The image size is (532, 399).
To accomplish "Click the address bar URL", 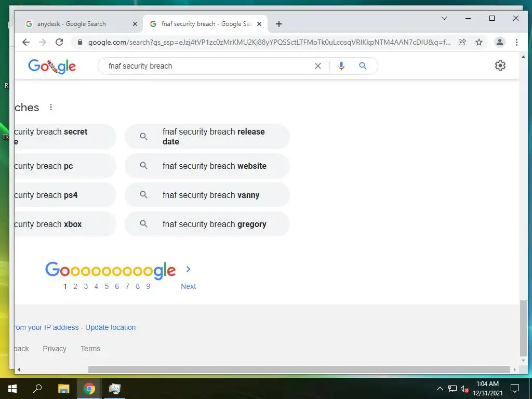I will click(x=270, y=42).
